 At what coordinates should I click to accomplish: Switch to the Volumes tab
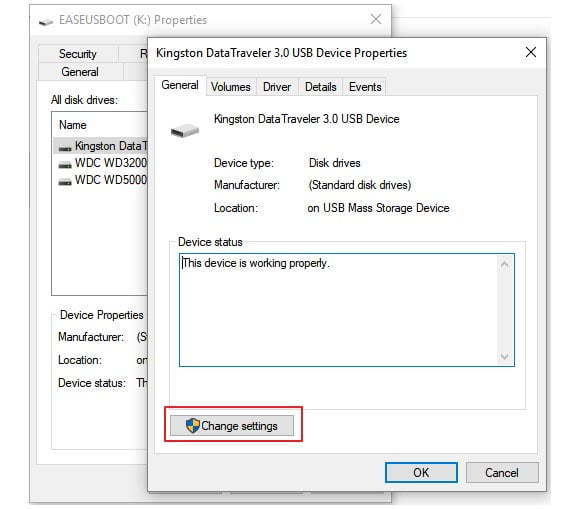(230, 87)
